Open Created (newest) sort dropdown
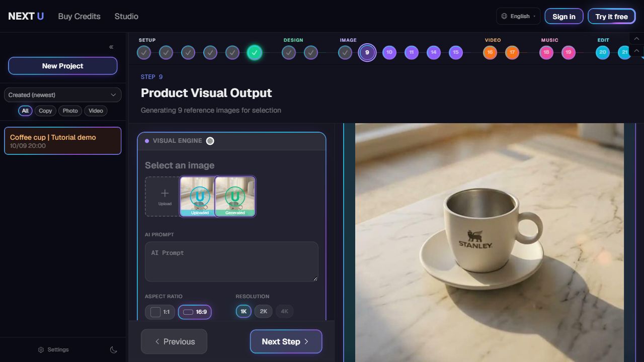The image size is (644, 362). point(62,95)
